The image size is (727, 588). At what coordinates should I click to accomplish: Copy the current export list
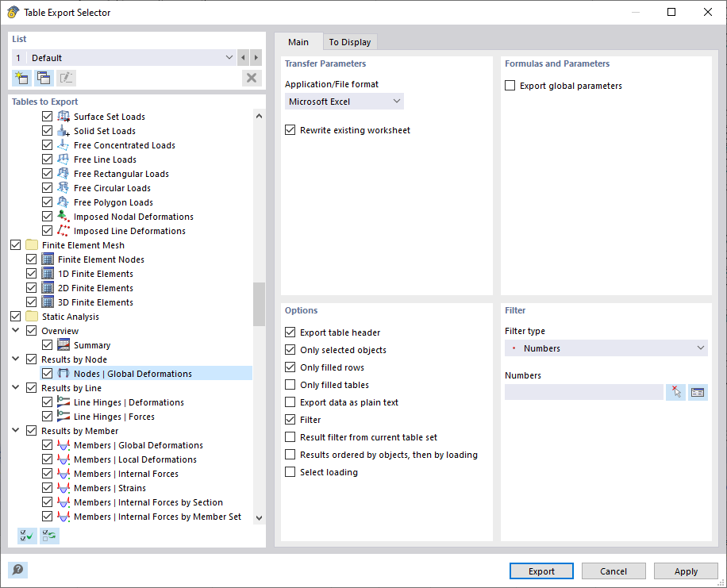click(44, 78)
